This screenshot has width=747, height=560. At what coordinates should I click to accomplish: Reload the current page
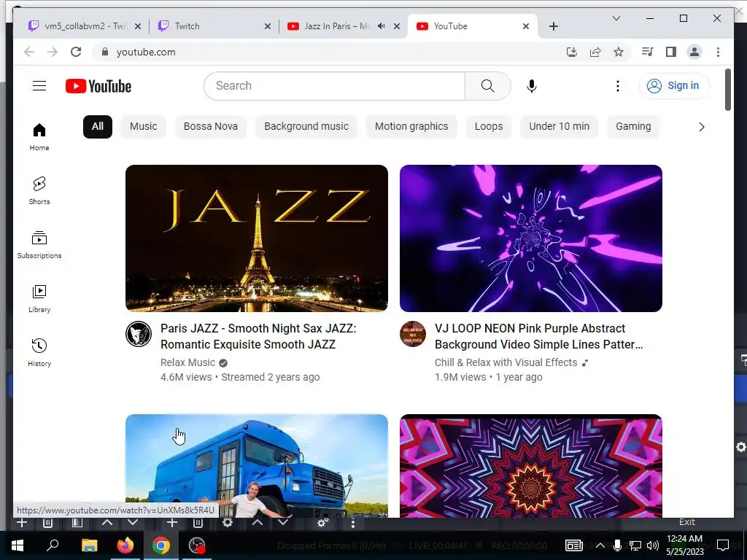point(76,52)
